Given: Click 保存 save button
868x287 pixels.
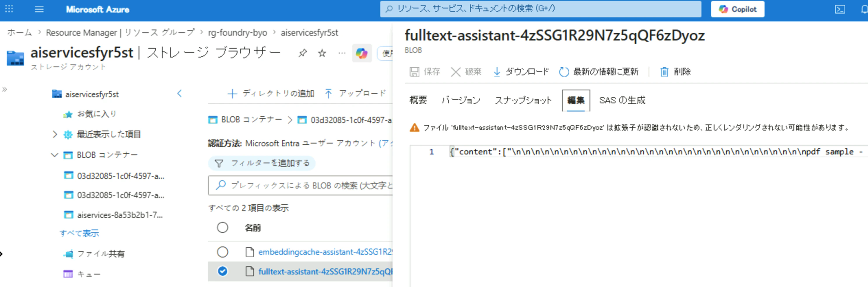Looking at the screenshot, I should point(425,71).
